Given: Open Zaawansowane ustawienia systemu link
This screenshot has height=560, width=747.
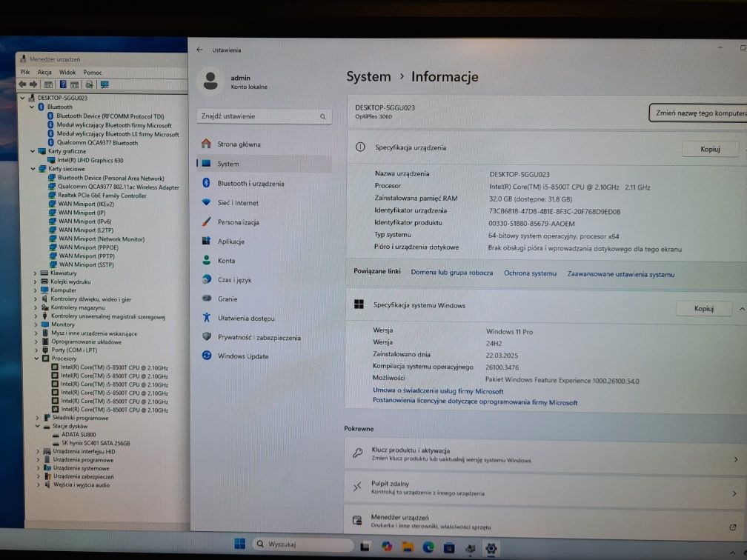Looking at the screenshot, I should pyautogui.click(x=620, y=274).
